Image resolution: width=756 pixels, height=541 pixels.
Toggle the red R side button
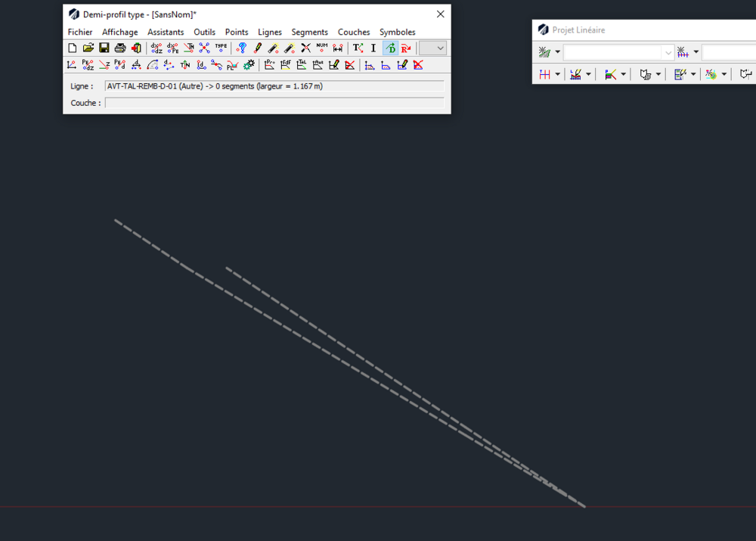pos(407,48)
